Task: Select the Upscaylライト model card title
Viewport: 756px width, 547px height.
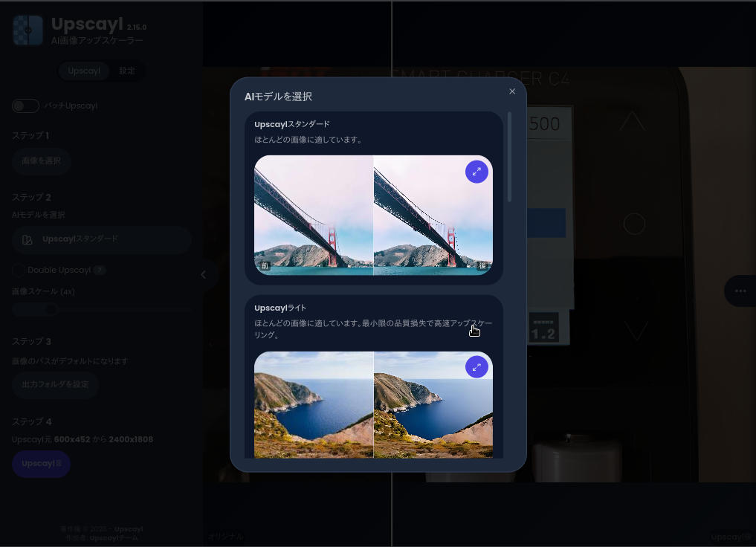Action: tap(280, 308)
